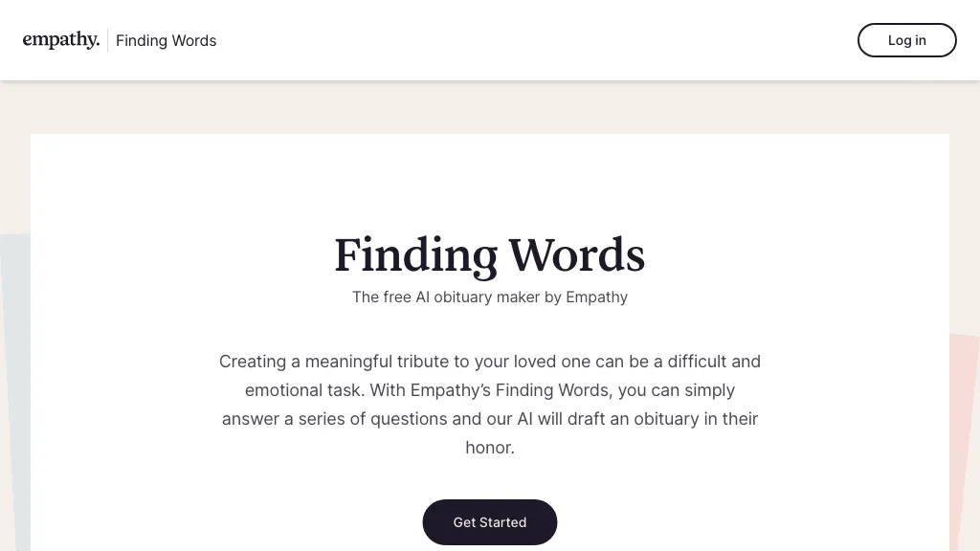Click the divider next to the empathy logo
Viewport: 980px width, 551px height.
[108, 40]
